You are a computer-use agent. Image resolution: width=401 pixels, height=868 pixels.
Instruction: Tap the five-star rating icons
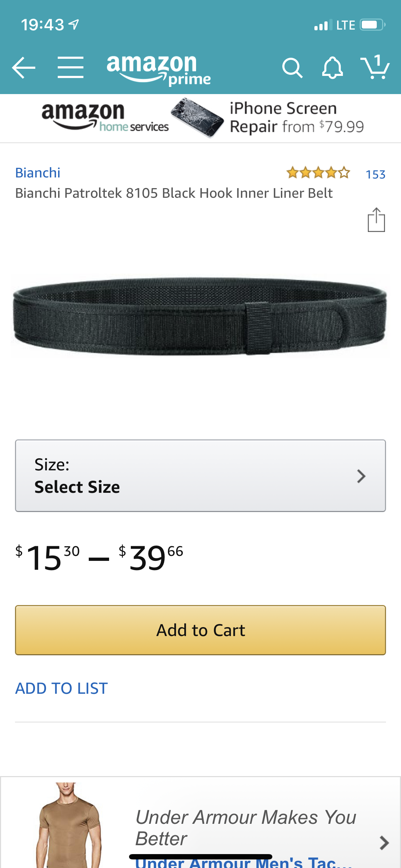click(x=318, y=173)
